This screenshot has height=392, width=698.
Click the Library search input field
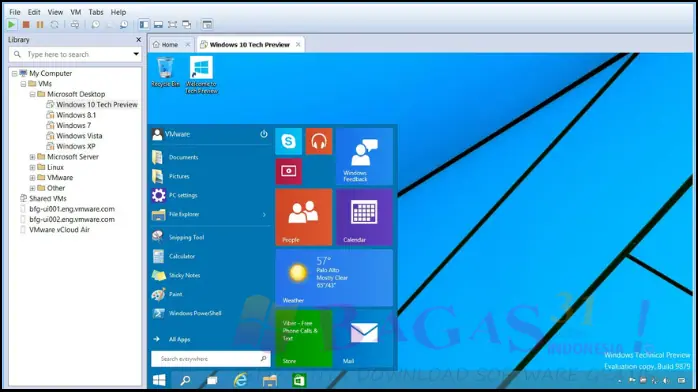(x=75, y=54)
